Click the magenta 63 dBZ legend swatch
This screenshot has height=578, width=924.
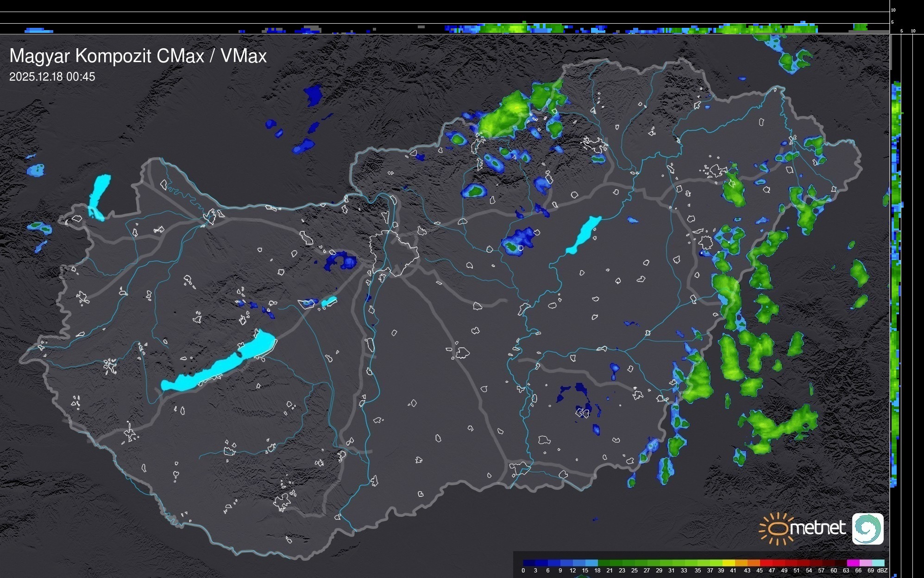point(853,563)
